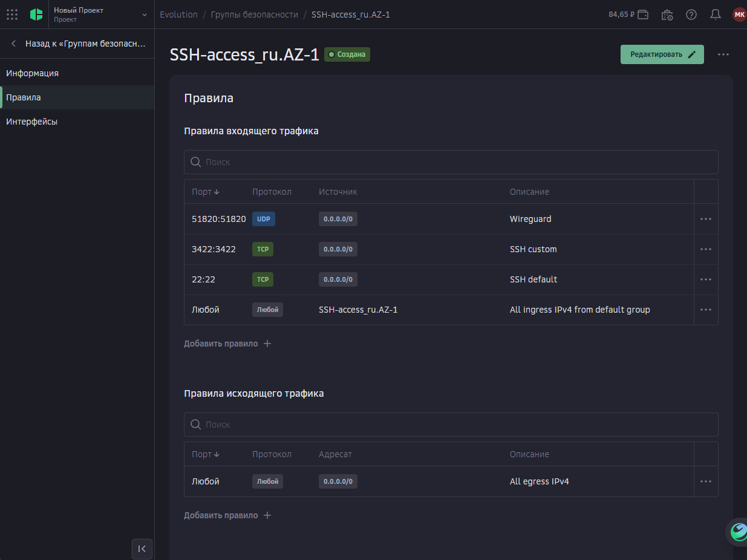Go to Группы безопасности breadcrumb
Screen dimensions: 747x560
tap(255, 15)
